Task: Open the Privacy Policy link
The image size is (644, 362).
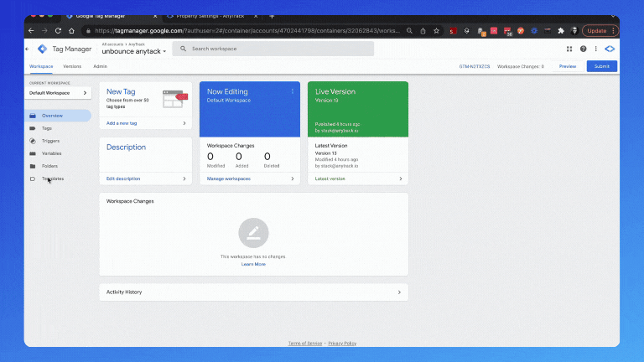Action: coord(342,343)
